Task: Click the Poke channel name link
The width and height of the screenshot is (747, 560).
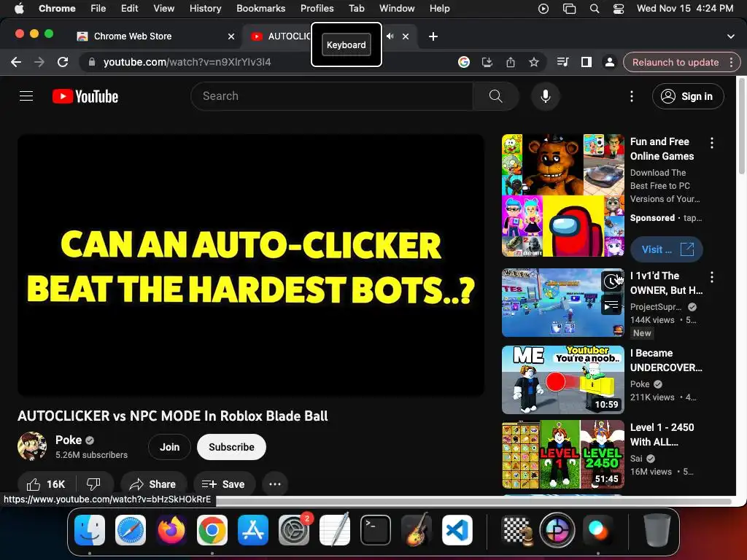Action: click(x=69, y=440)
